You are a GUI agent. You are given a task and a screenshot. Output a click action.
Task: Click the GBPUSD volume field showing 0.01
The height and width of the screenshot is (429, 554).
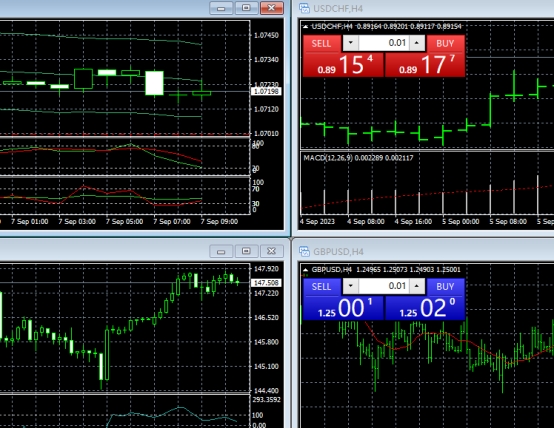pos(384,286)
